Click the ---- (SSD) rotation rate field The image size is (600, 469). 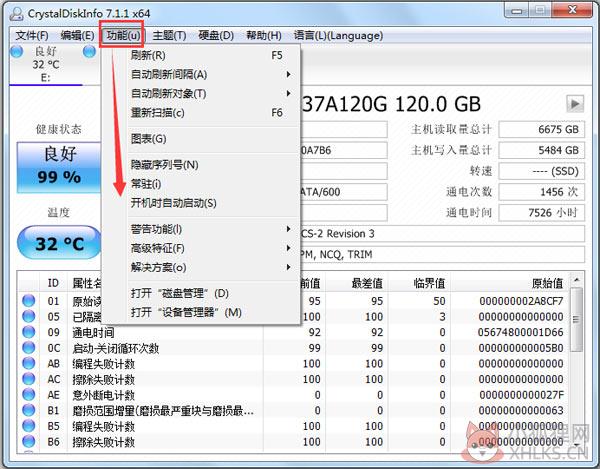541,171
